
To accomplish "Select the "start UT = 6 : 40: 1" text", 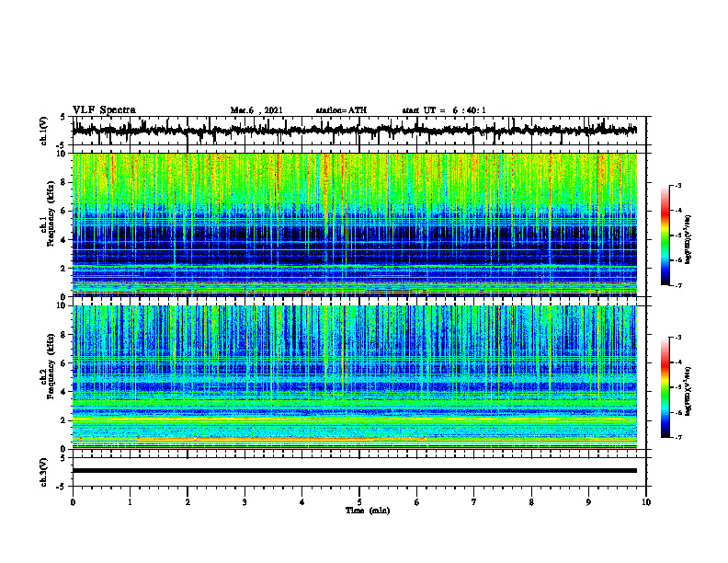I will tap(444, 110).
